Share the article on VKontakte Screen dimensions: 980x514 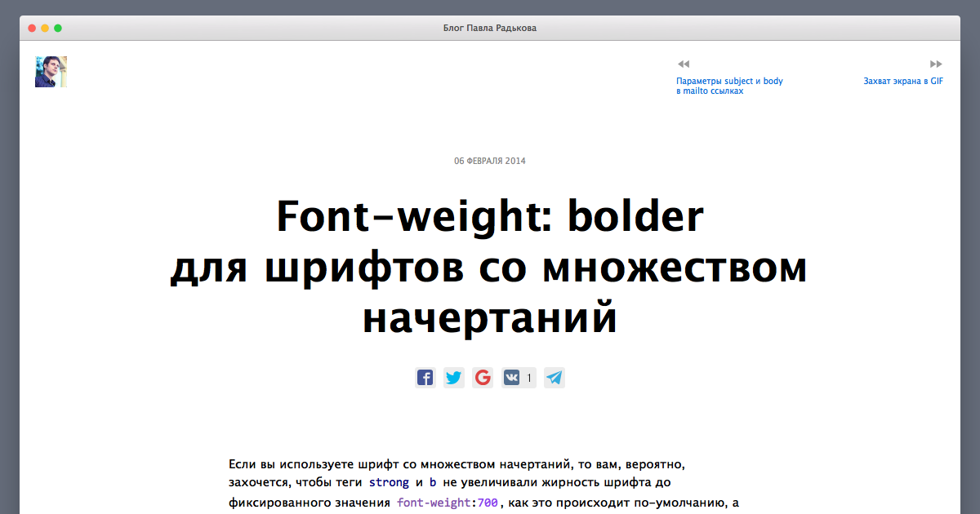pyautogui.click(x=511, y=377)
